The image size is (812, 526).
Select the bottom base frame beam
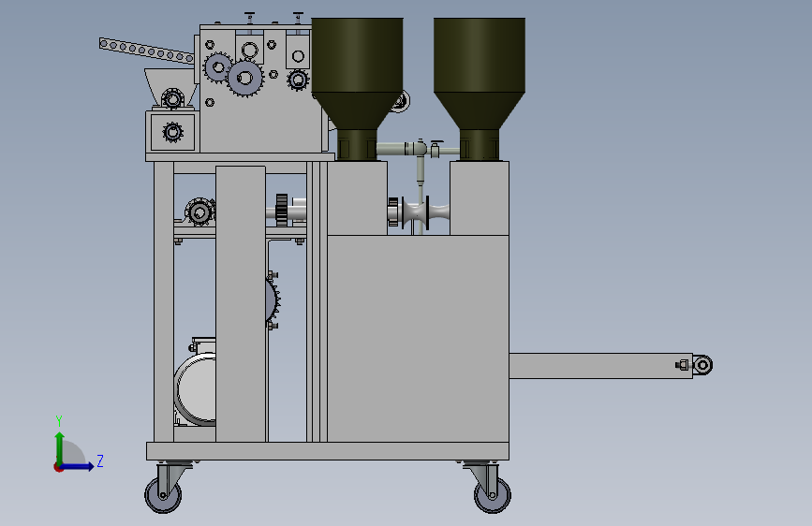tap(328, 451)
